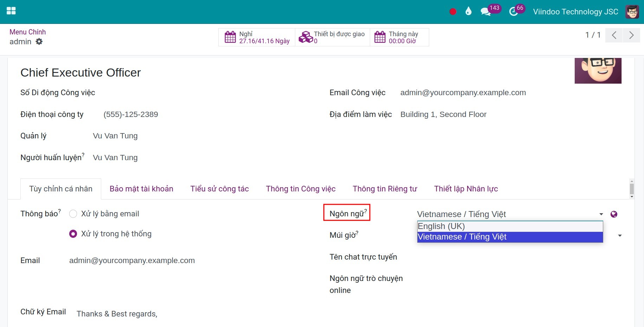Click the Quản lý value Vu Van Tung
This screenshot has height=327, width=644.
point(115,136)
